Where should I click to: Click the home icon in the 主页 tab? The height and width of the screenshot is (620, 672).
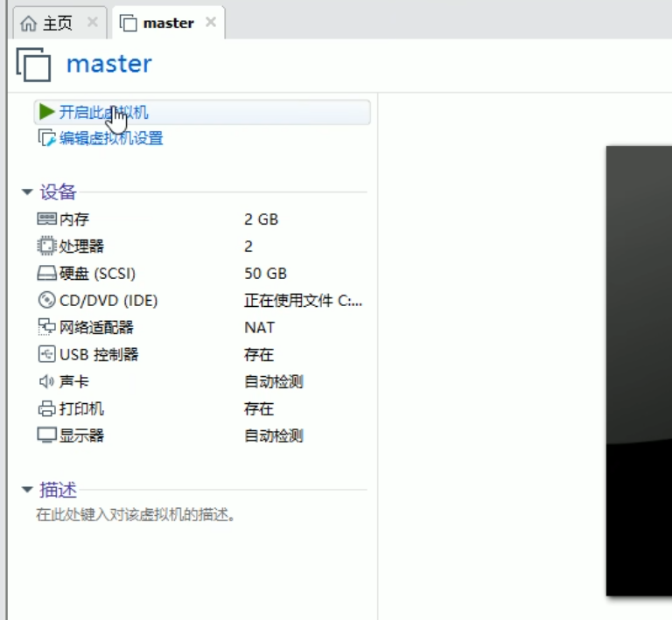point(29,23)
